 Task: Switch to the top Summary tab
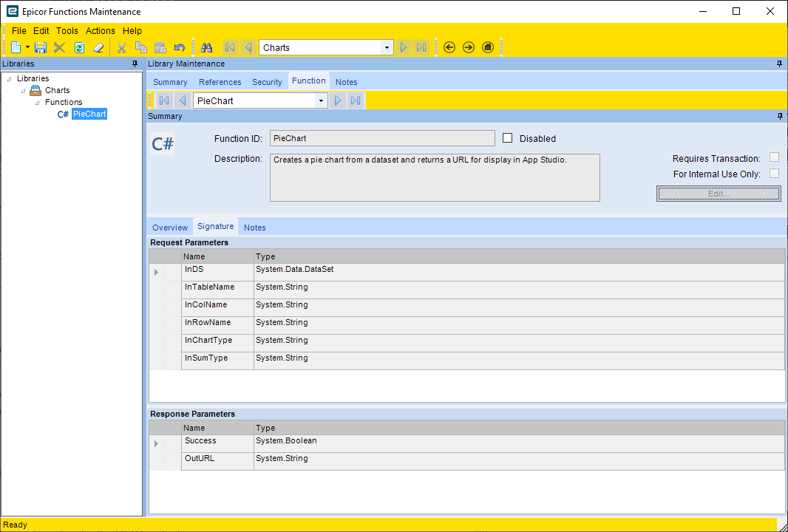tap(170, 82)
